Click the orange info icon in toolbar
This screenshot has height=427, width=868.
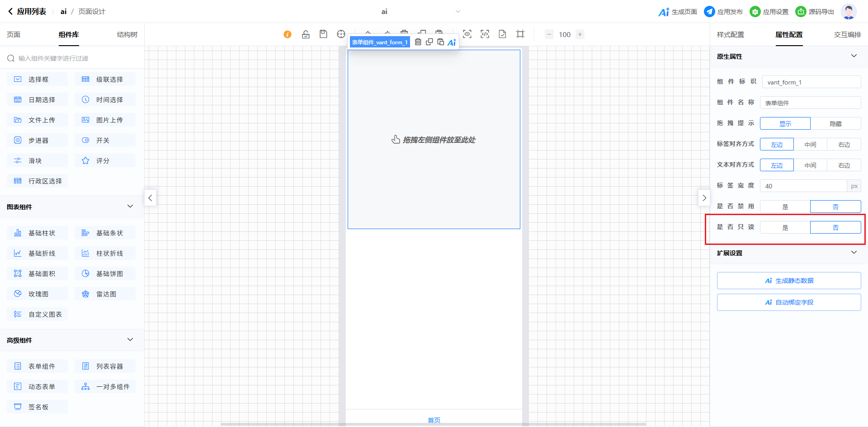288,34
